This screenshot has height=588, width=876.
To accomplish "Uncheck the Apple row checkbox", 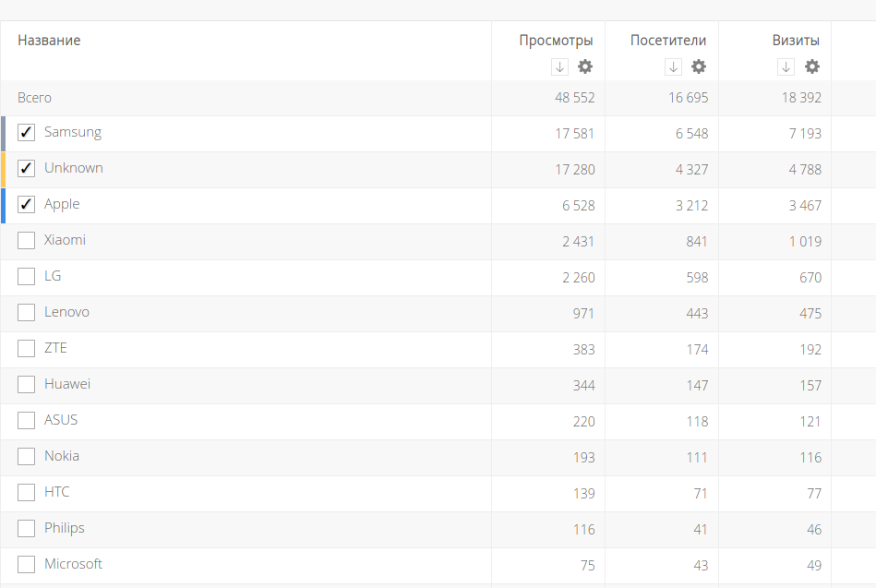I will click(27, 205).
